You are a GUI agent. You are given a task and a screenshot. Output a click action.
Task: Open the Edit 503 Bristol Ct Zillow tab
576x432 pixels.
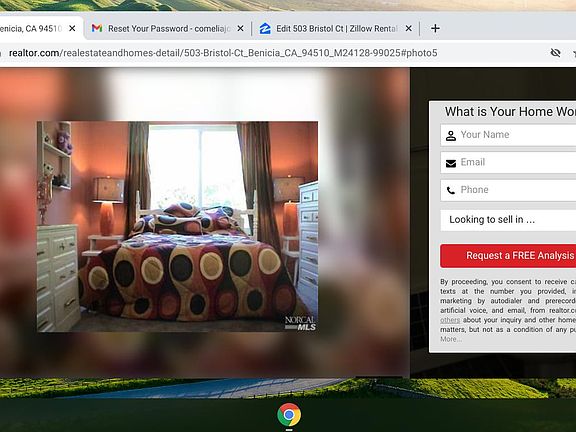336,28
